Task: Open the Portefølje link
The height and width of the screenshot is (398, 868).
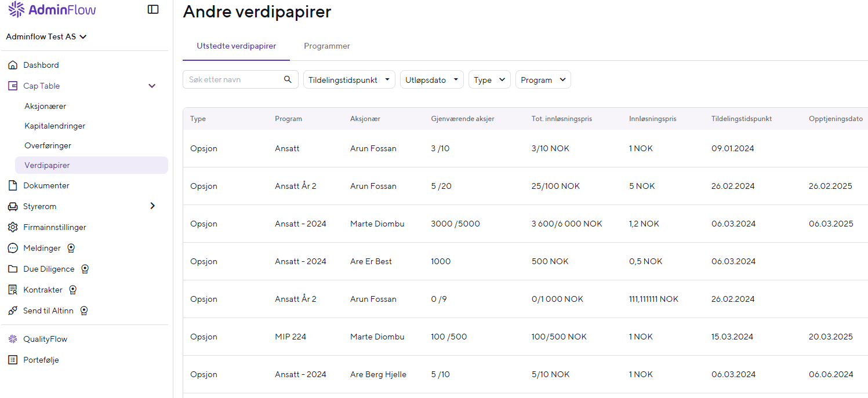Action: 41,360
